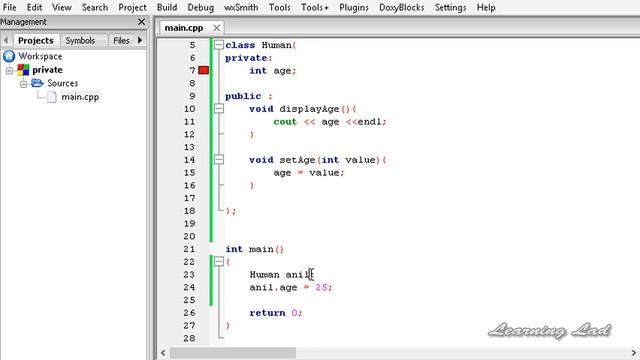Screen dimensions: 640x360
Task: Open the wxSmith menu
Action: pos(241,7)
